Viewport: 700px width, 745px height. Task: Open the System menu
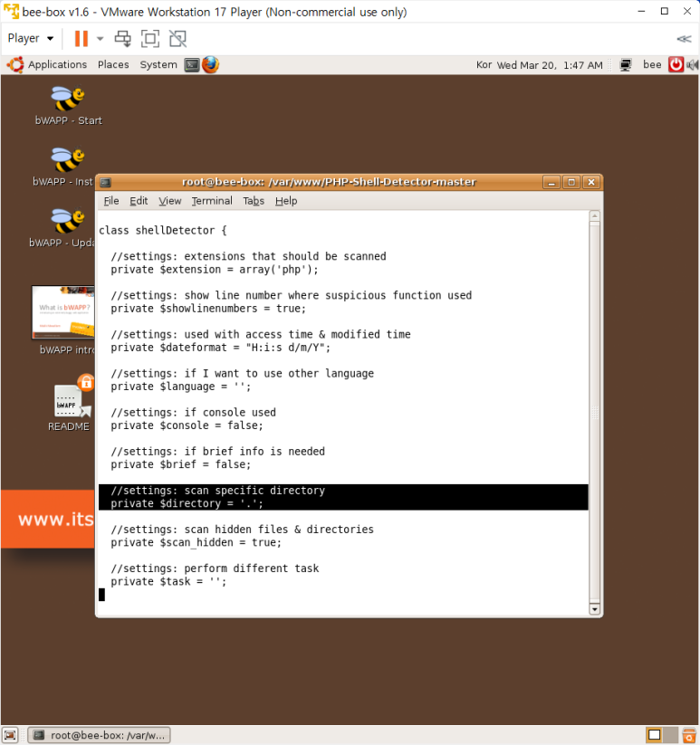(158, 64)
